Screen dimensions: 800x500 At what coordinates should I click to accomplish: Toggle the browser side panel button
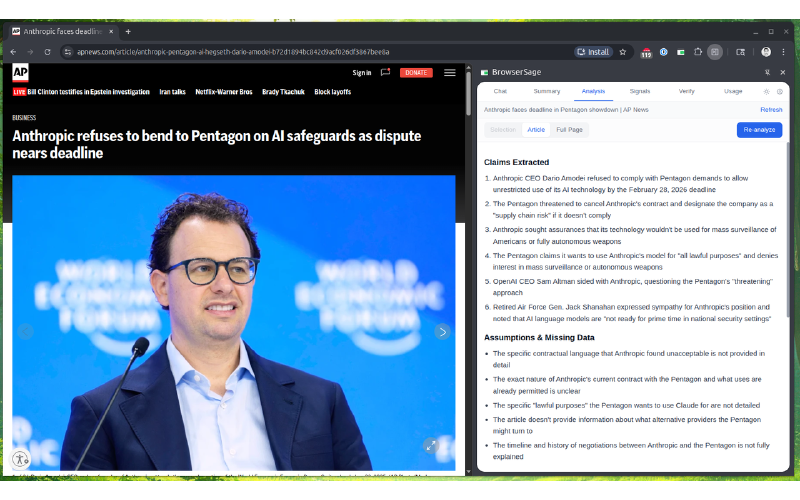715,52
